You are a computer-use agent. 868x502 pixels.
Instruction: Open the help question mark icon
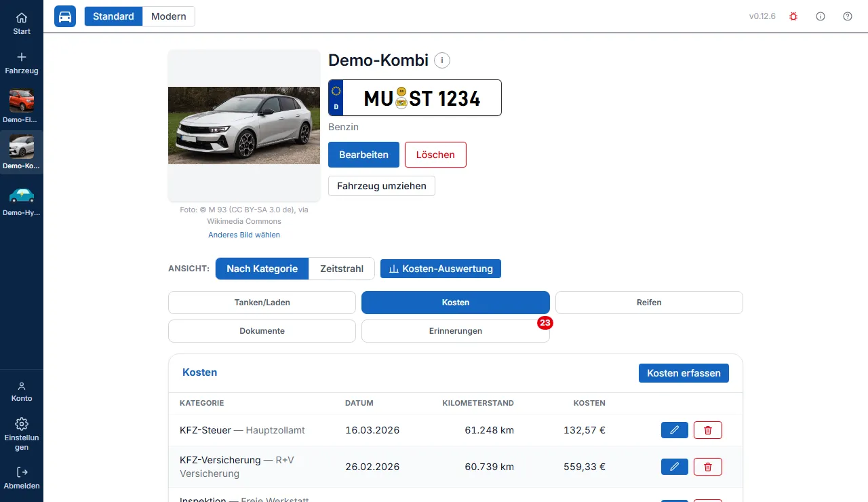848,16
